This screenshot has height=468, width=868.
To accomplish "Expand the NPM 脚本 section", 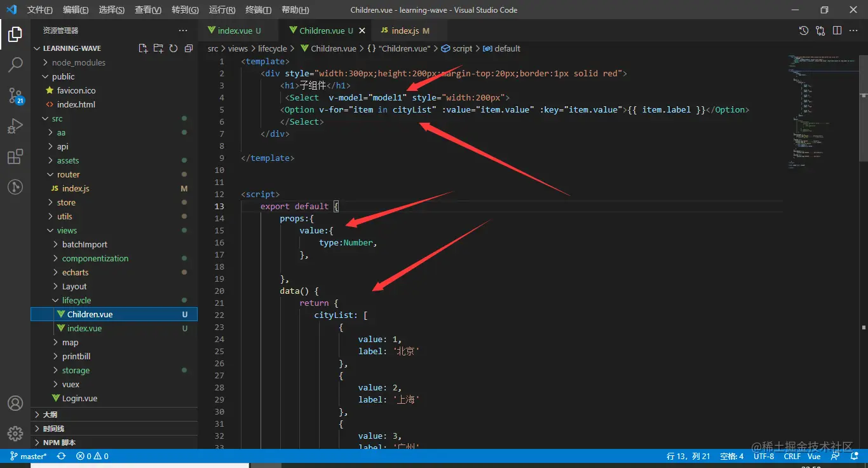I will coord(114,442).
